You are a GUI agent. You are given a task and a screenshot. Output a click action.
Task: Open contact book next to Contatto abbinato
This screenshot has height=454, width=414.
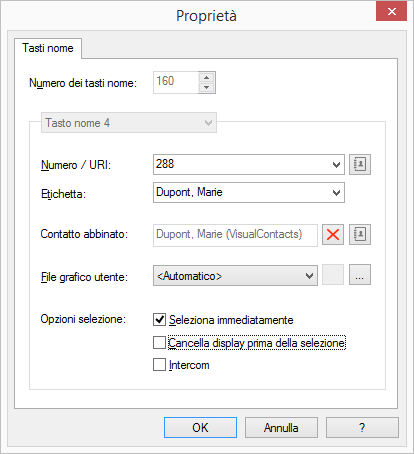[x=360, y=235]
